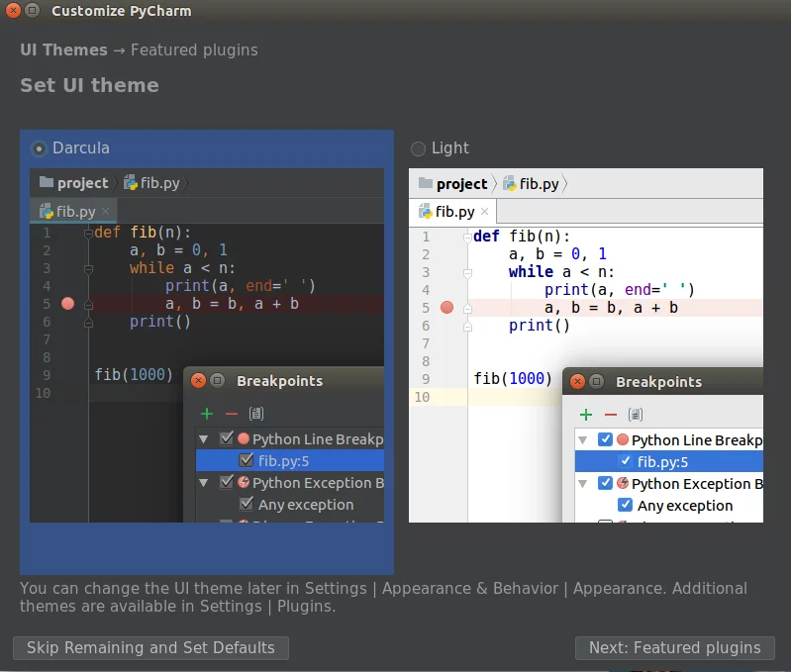Click the remove breakpoint minus icon in Darcula preview
791x672 pixels.
pyautogui.click(x=232, y=414)
